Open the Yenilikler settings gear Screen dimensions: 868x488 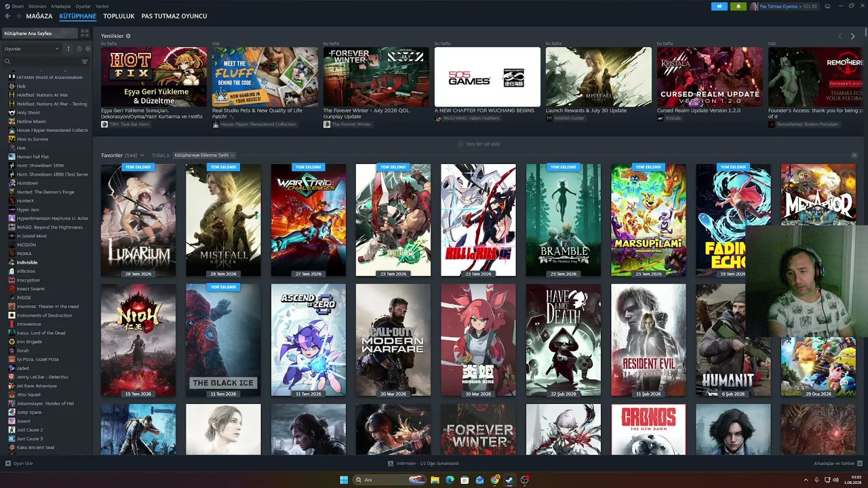tap(128, 36)
